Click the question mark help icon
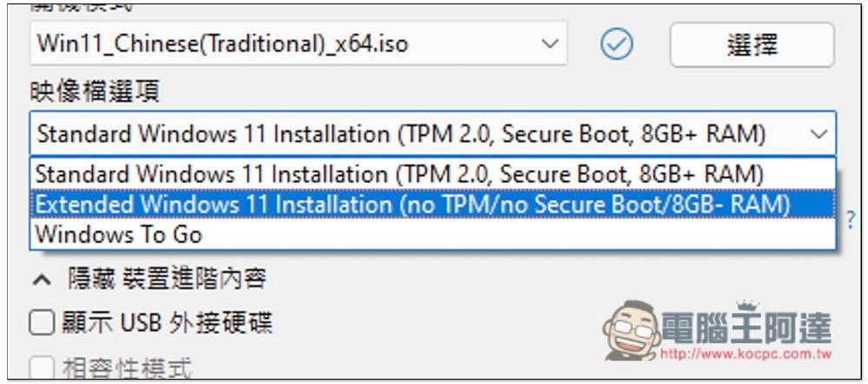 852,219
